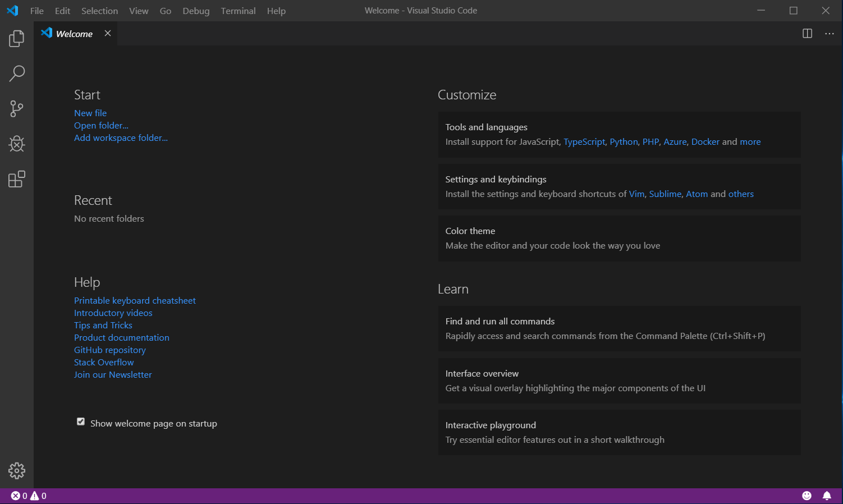Open Tips and Tricks link

pos(103,325)
